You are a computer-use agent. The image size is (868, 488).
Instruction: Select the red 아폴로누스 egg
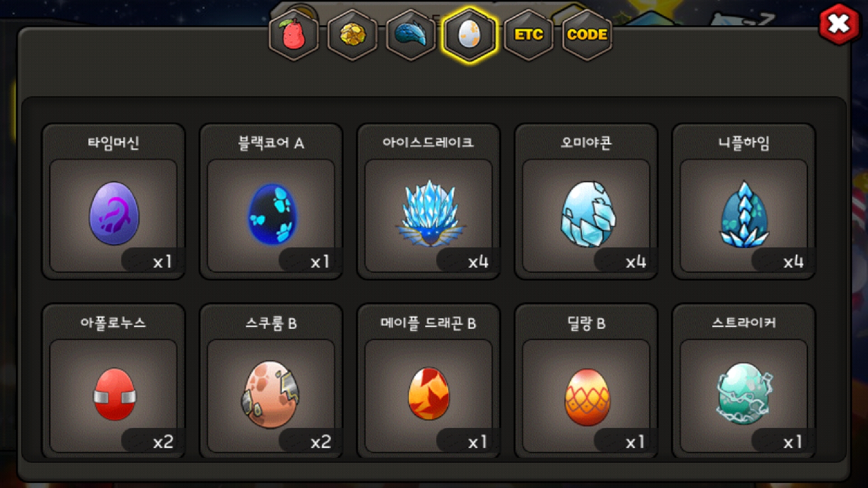click(114, 394)
